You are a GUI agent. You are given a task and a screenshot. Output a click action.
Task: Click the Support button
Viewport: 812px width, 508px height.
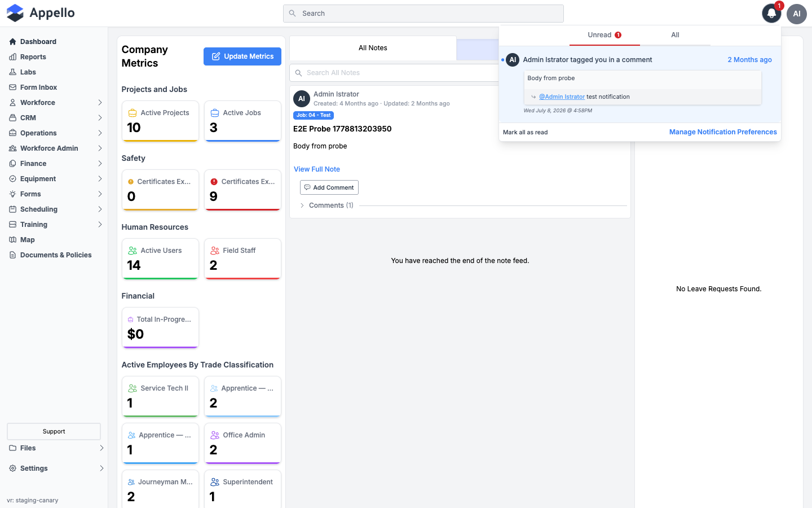point(54,431)
